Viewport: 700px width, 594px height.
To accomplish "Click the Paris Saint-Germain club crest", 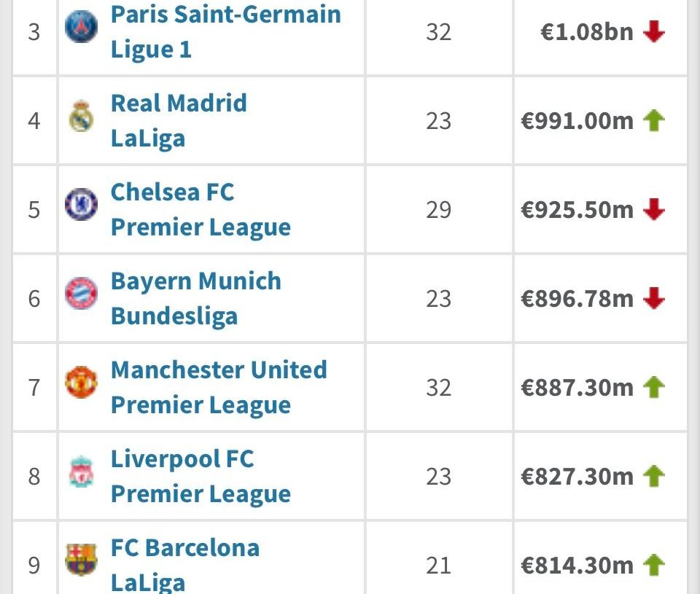I will [80, 28].
